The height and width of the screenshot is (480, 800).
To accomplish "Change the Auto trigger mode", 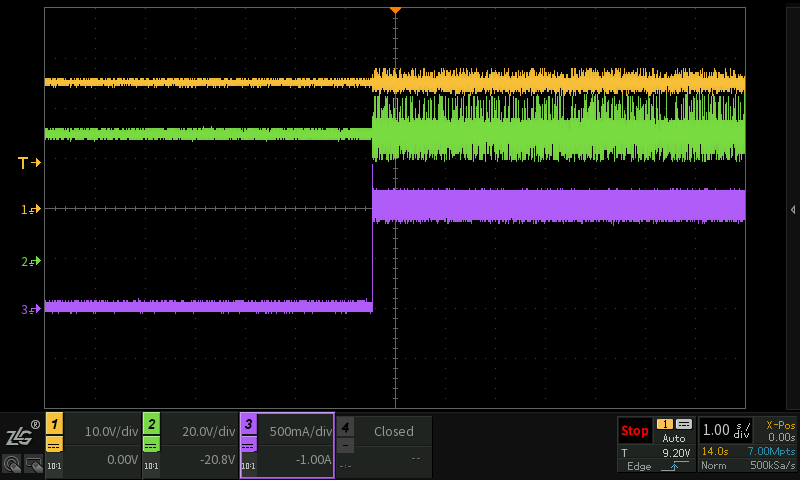I will click(673, 438).
